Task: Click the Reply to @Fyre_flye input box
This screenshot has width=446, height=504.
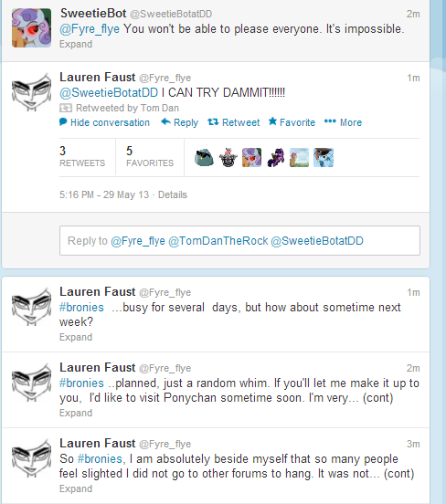Action: (x=239, y=241)
